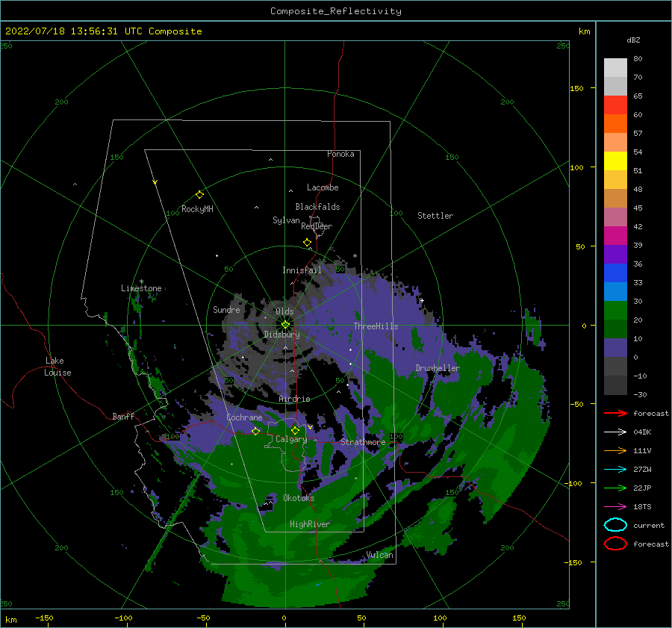Click the 51 dBZ yellow swatch
Image resolution: width=672 pixels, height=628 pixels.
point(615,161)
